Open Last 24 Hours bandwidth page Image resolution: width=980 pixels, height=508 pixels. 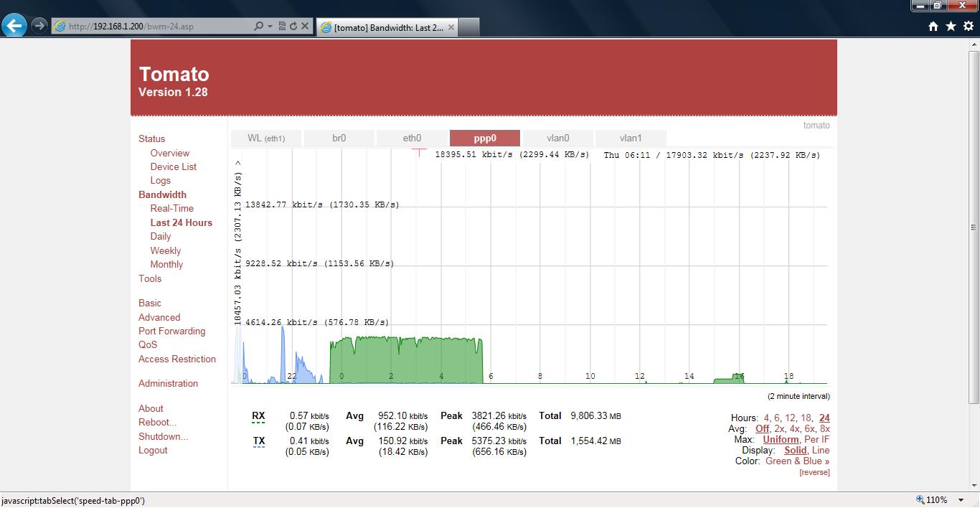182,222
